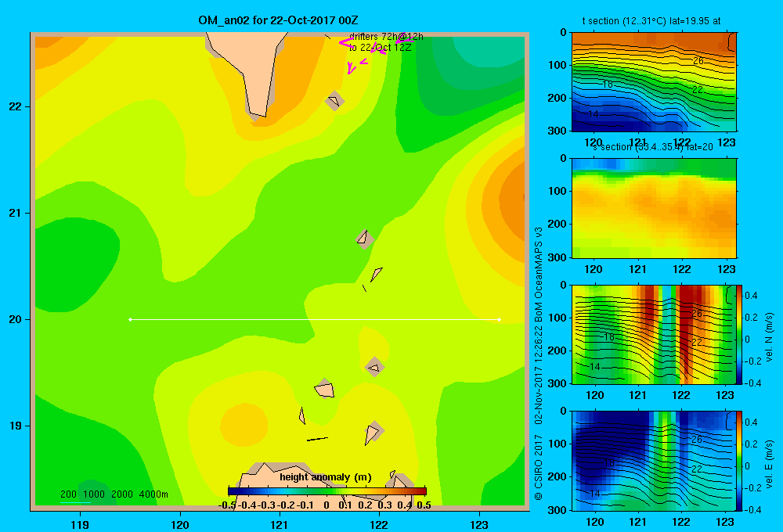Click the 't section (12..31°C)' panel title
The width and height of the screenshot is (783, 532).
651,21
